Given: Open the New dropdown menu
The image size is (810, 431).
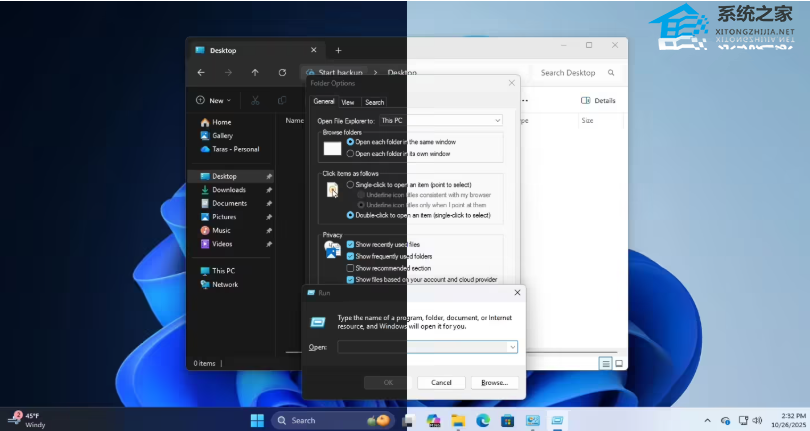Looking at the screenshot, I should (x=214, y=100).
